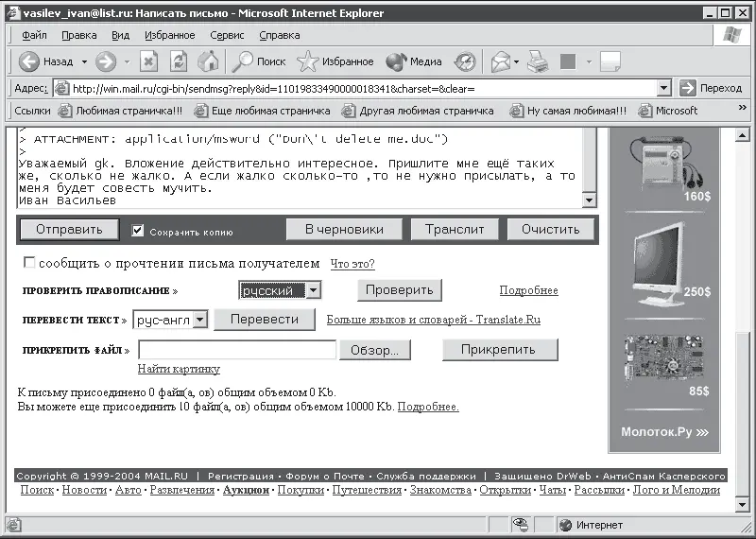Image resolution: width=756 pixels, height=539 pixels.
Task: Click the page icon in the address bar
Action: (x=61, y=89)
